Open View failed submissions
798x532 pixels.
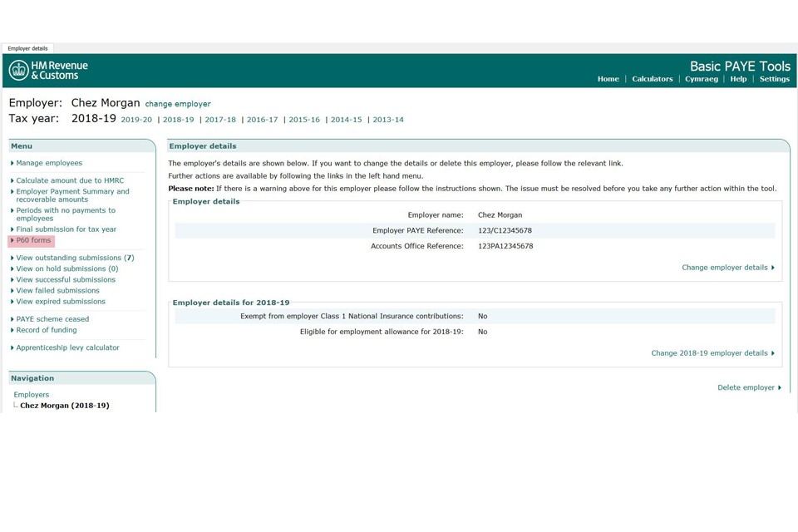pyautogui.click(x=57, y=291)
